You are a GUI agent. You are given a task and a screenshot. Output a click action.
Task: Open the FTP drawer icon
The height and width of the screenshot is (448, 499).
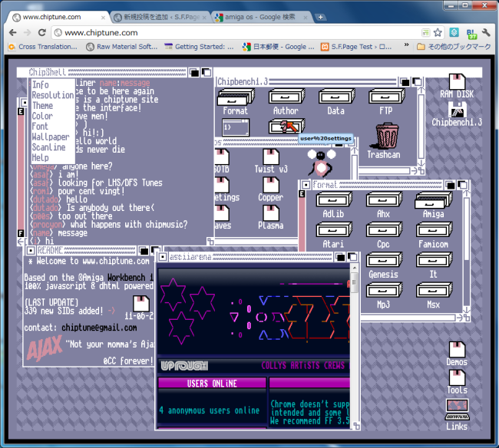[385, 97]
